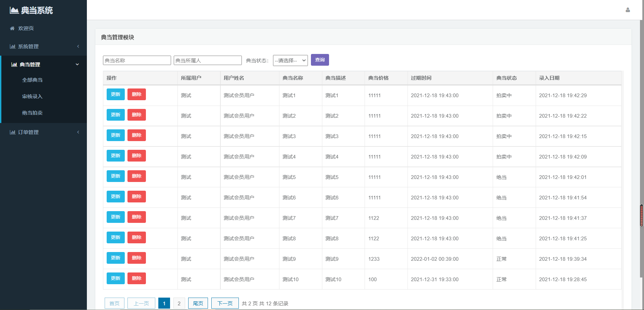Go to page 2 in pagination
Screen dimensions: 644x310
[179, 303]
